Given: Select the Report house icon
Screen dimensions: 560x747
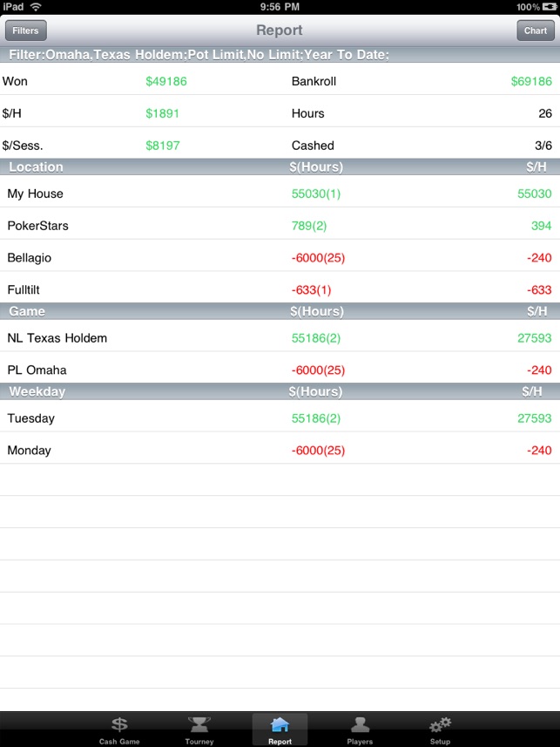Looking at the screenshot, I should (280, 725).
